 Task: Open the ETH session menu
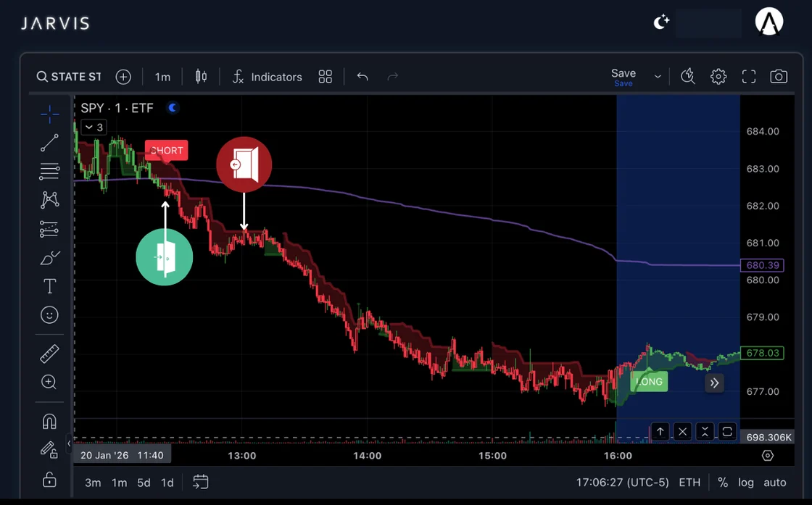tap(689, 483)
